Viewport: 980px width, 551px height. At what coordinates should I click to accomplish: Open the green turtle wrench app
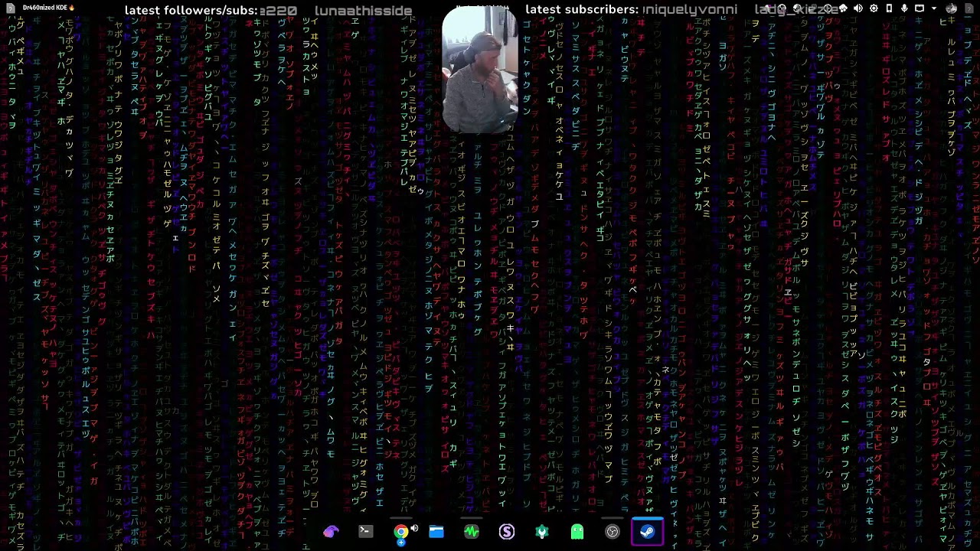[541, 532]
